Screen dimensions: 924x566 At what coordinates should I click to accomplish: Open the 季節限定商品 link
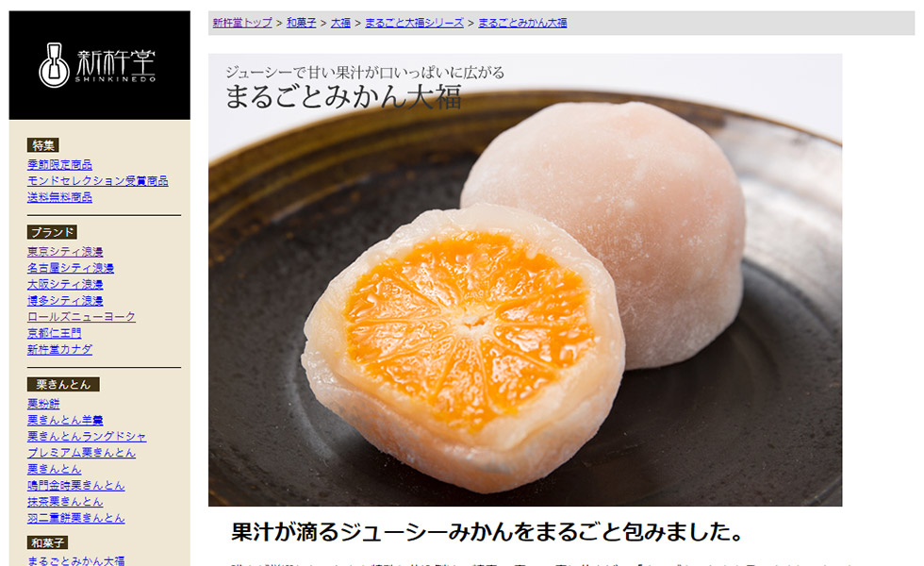click(59, 164)
